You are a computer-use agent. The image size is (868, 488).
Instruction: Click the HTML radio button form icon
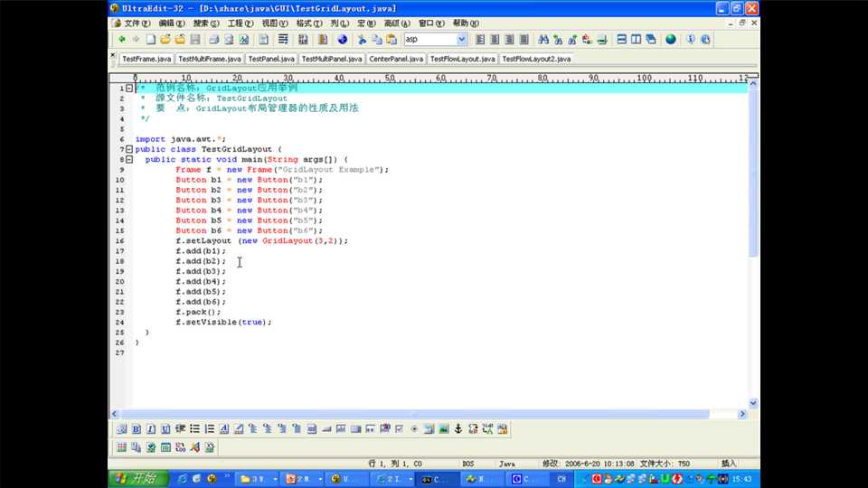414,428
